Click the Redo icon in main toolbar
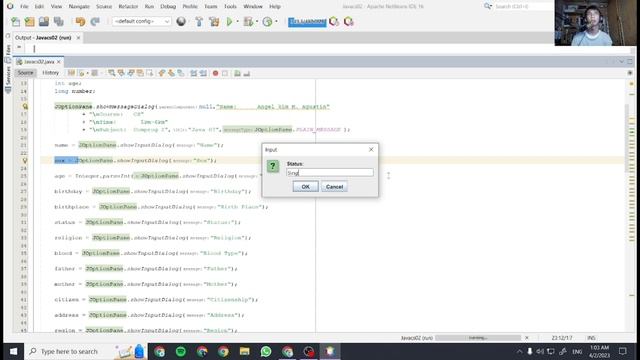 click(x=95, y=22)
